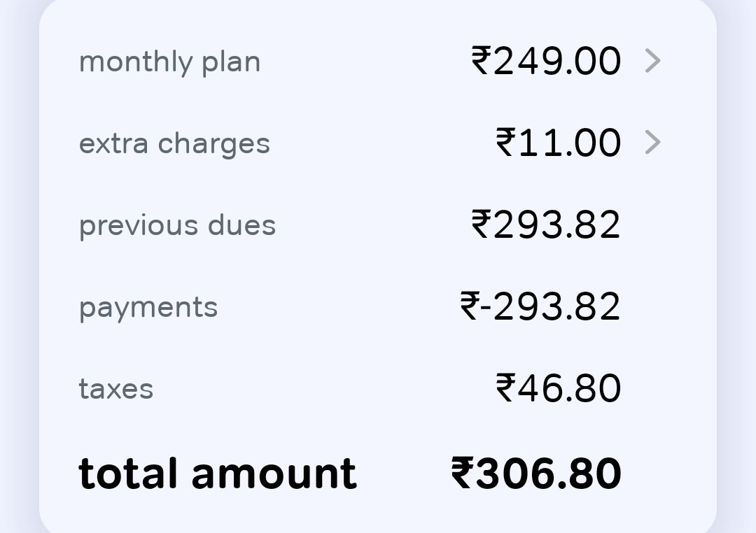This screenshot has width=756, height=533.
Task: Tap the "monthly plan" label
Action: (169, 62)
